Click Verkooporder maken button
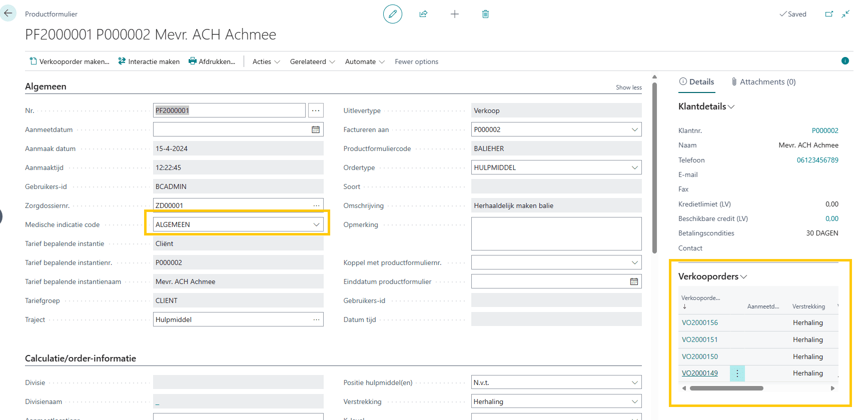 70,61
